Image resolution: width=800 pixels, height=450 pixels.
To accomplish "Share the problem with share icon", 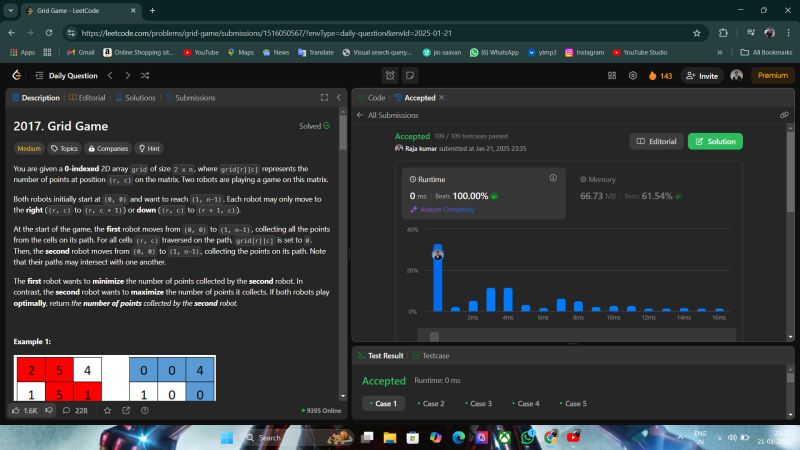I will coord(126,410).
